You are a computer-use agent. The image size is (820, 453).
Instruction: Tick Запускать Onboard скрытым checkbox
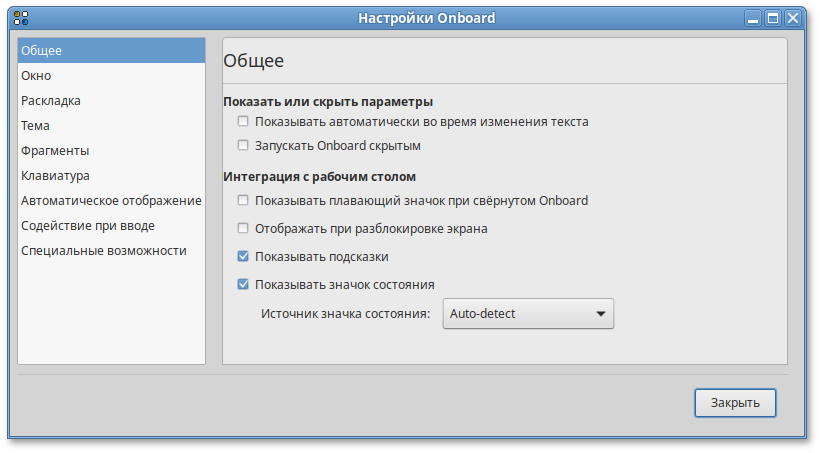pos(243,145)
